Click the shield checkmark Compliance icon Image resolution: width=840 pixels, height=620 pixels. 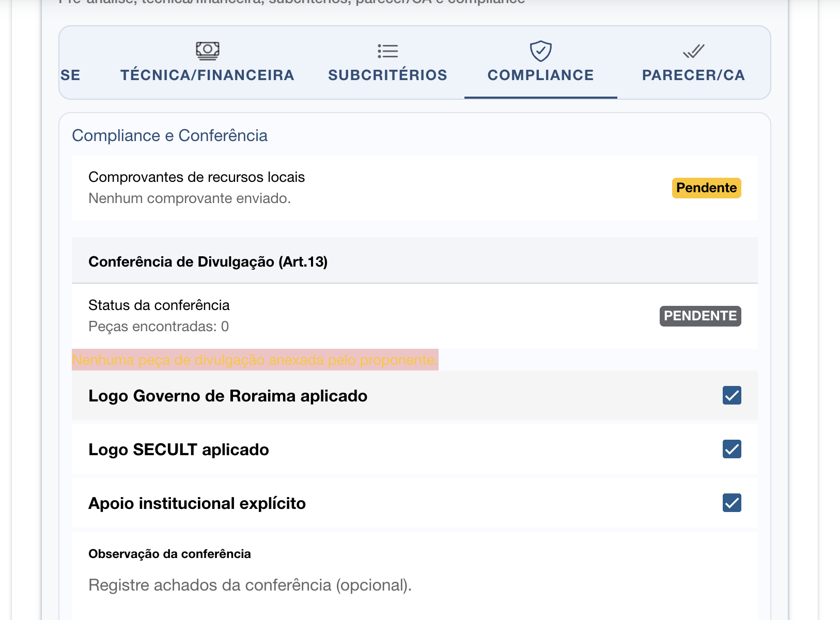click(540, 51)
